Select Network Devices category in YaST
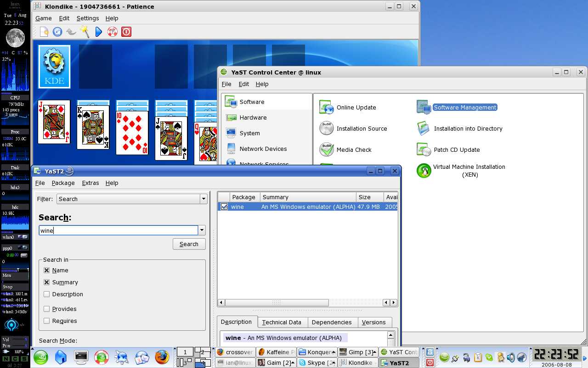 [266, 149]
